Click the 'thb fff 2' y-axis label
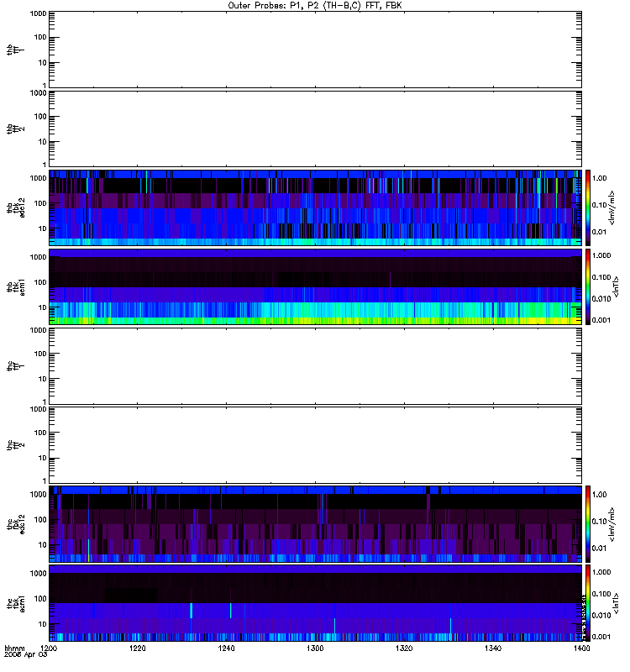This screenshot has height=672, width=630. point(15,129)
